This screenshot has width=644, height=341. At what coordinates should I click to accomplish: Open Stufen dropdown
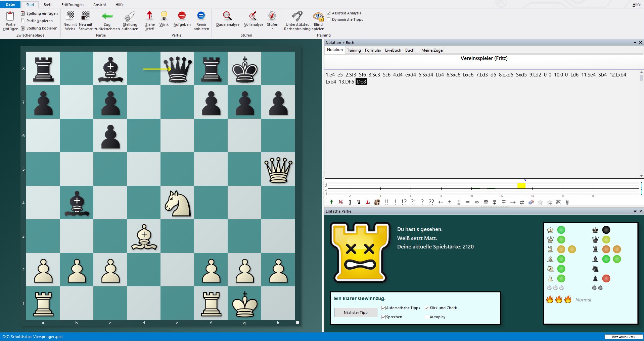pos(272,20)
